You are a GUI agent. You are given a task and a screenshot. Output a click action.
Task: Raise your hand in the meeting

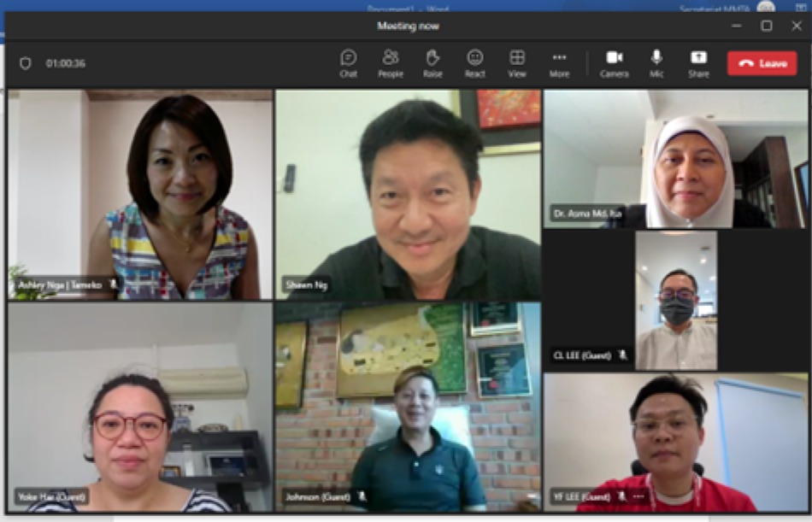(x=432, y=63)
